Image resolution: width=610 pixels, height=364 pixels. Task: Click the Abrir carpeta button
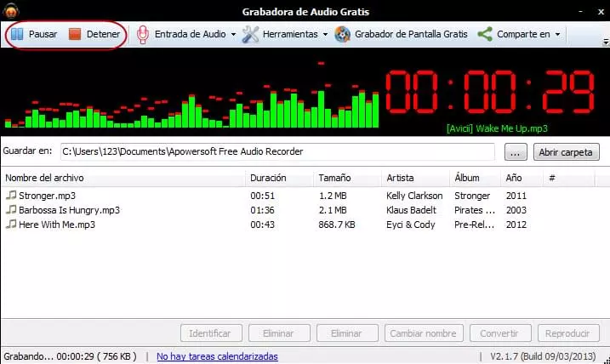(x=567, y=152)
